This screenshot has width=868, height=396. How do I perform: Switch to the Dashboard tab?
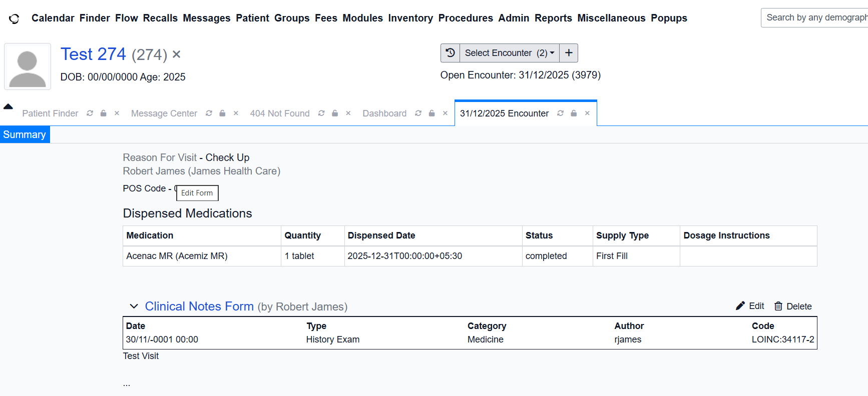[384, 113]
